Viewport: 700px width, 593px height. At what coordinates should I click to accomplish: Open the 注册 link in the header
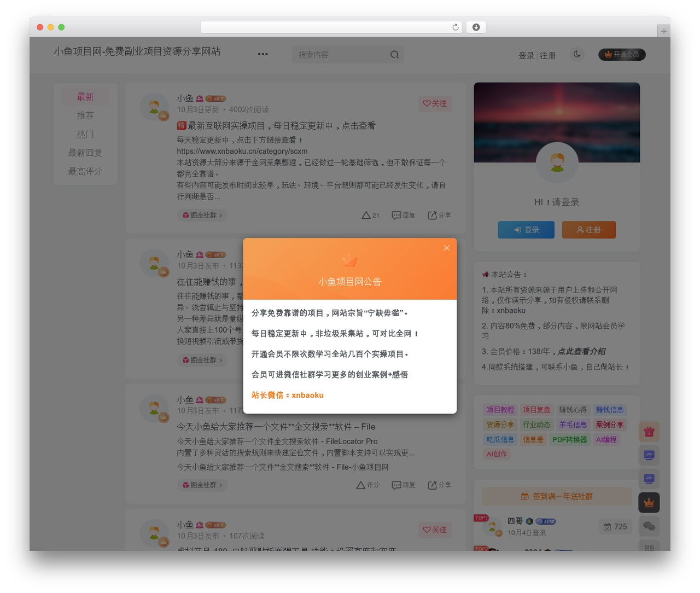(x=547, y=55)
